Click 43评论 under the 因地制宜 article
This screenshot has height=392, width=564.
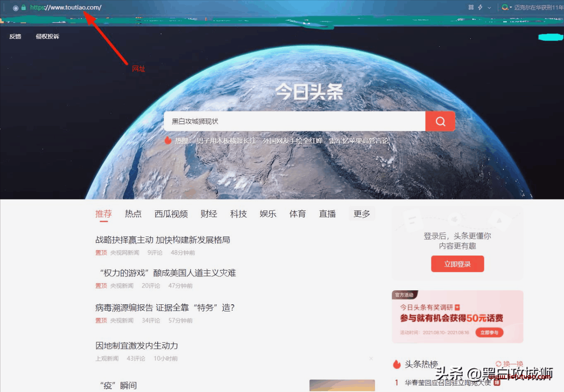pyautogui.click(x=136, y=359)
